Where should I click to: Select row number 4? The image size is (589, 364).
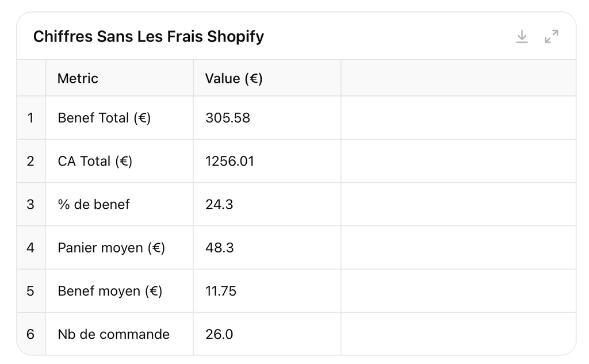[30, 248]
